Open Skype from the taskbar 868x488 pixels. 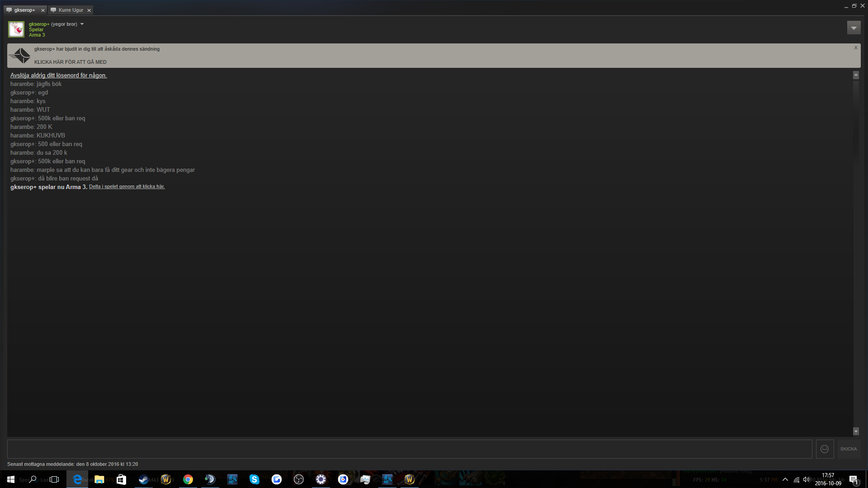click(x=254, y=479)
